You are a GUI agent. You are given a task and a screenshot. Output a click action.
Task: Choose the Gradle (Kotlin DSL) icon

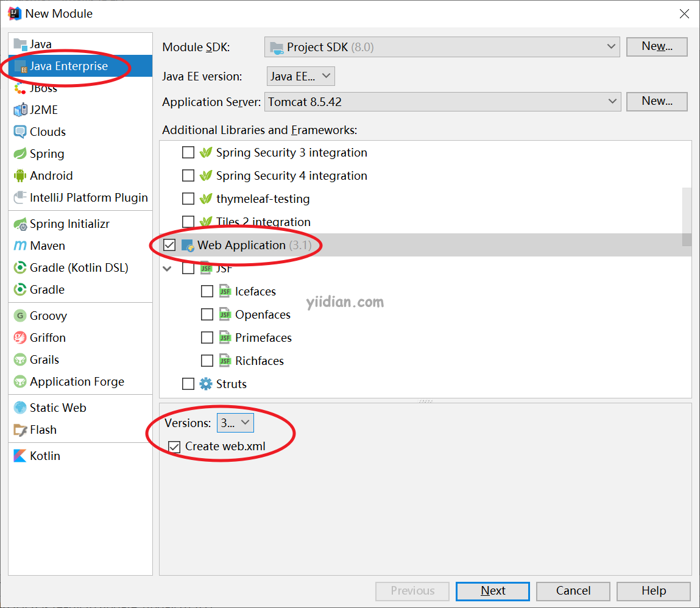20,267
